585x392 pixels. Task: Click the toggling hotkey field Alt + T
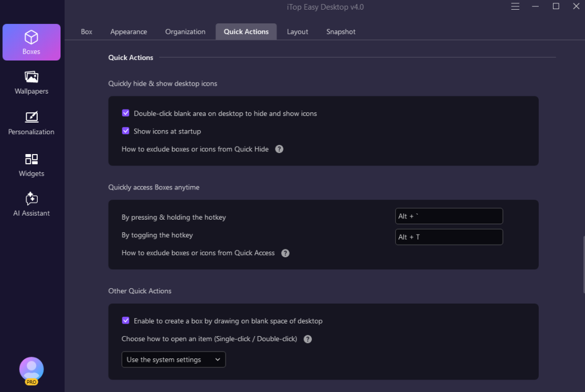448,237
